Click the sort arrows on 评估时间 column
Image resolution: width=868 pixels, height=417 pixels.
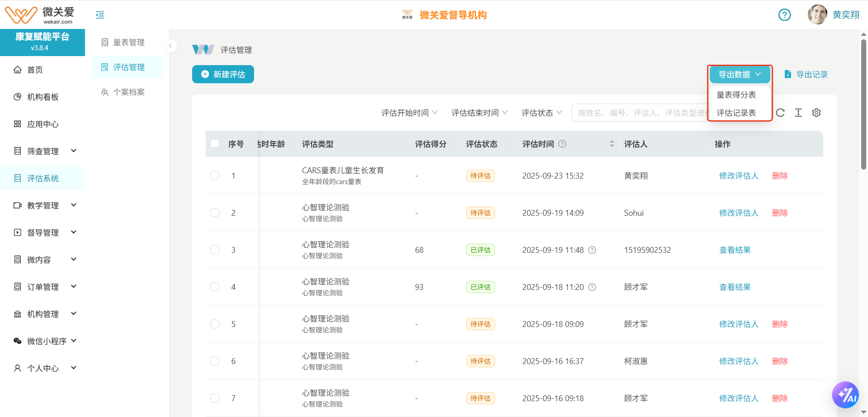click(612, 144)
